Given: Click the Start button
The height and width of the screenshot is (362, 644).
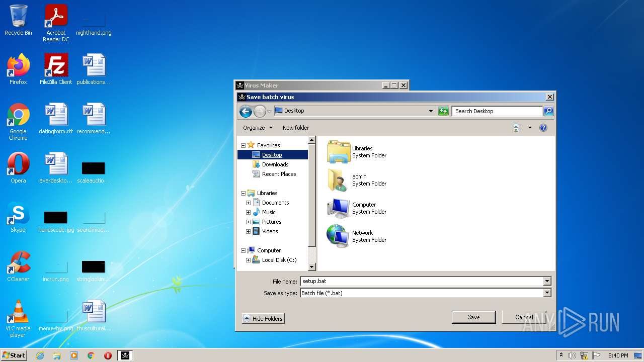Looking at the screenshot, I should coord(14,355).
